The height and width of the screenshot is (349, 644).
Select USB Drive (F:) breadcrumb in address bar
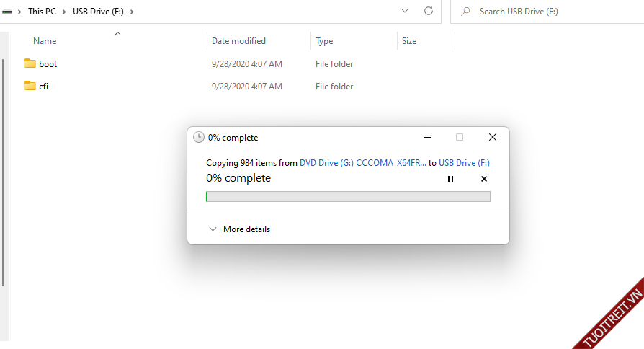click(99, 12)
